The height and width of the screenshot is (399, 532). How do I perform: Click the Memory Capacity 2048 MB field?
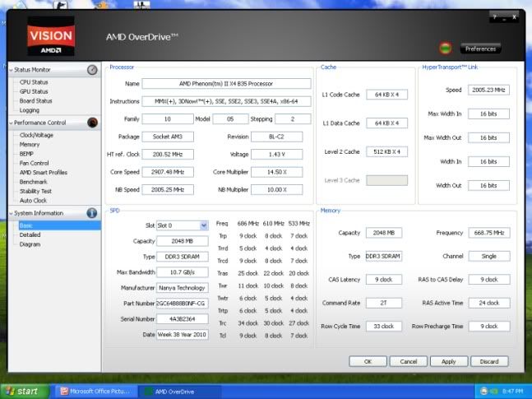coord(384,233)
